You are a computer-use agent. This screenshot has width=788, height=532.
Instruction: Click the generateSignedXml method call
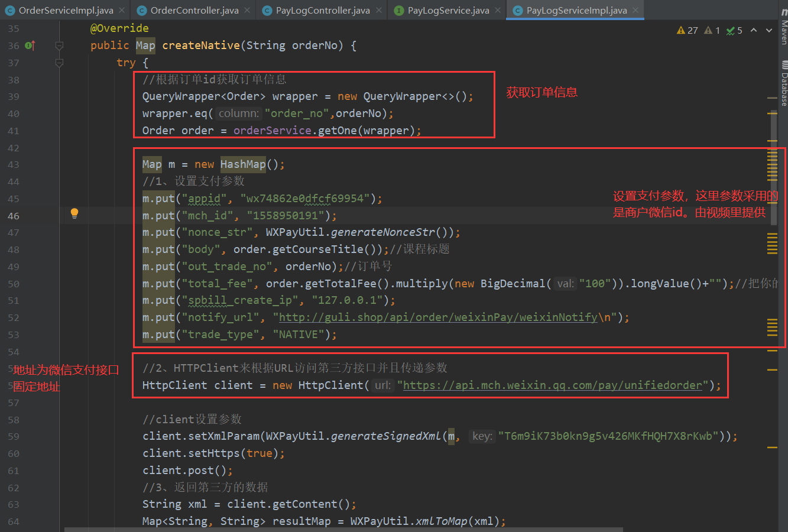[386, 436]
